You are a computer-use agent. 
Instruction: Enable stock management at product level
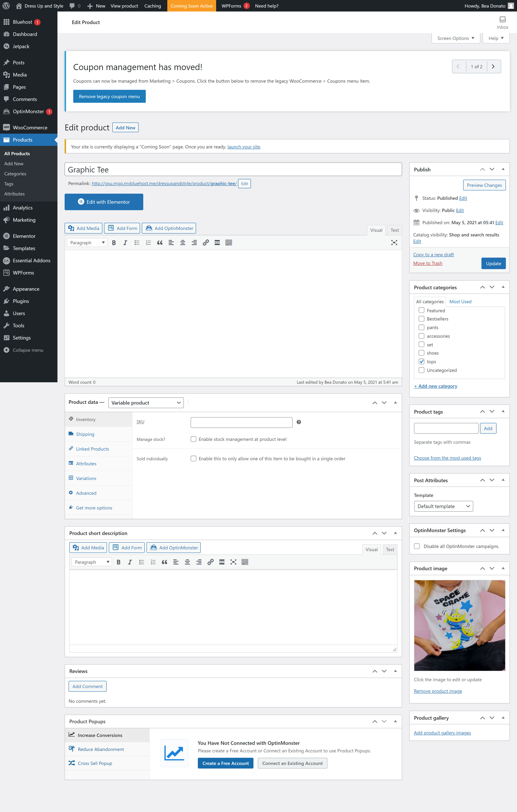click(194, 439)
